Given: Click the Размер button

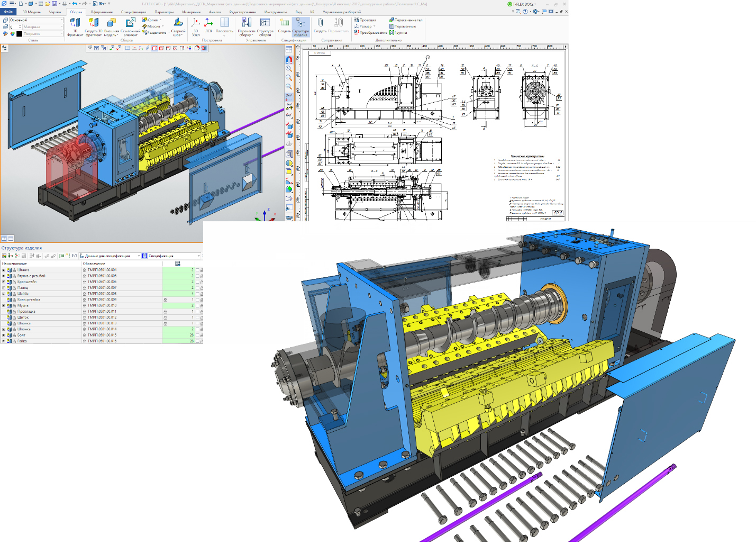Looking at the screenshot, I should (364, 26).
